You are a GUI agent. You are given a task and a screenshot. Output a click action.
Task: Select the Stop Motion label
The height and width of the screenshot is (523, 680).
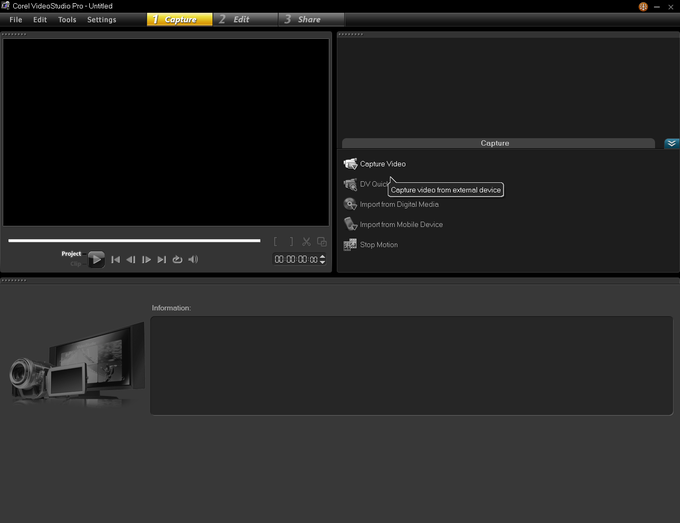379,245
